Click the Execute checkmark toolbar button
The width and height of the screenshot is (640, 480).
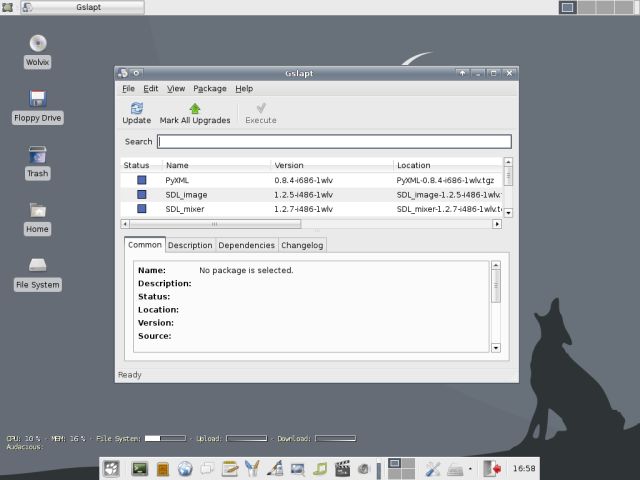261,113
